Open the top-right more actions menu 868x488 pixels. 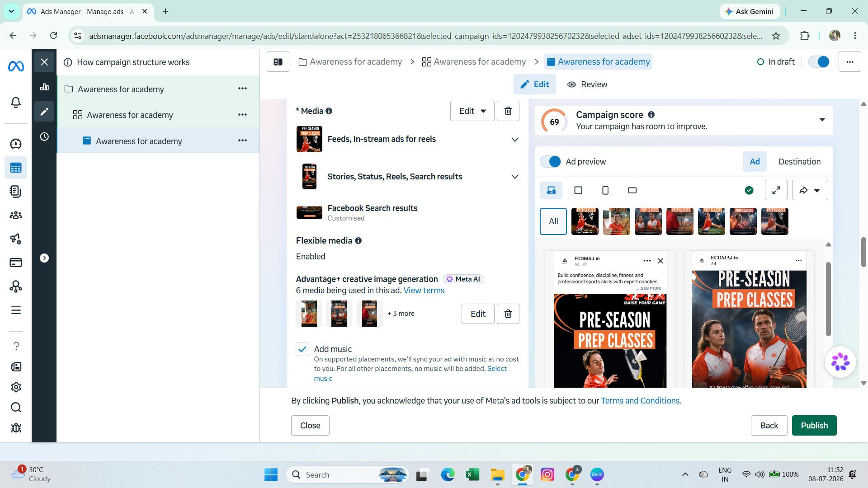850,62
